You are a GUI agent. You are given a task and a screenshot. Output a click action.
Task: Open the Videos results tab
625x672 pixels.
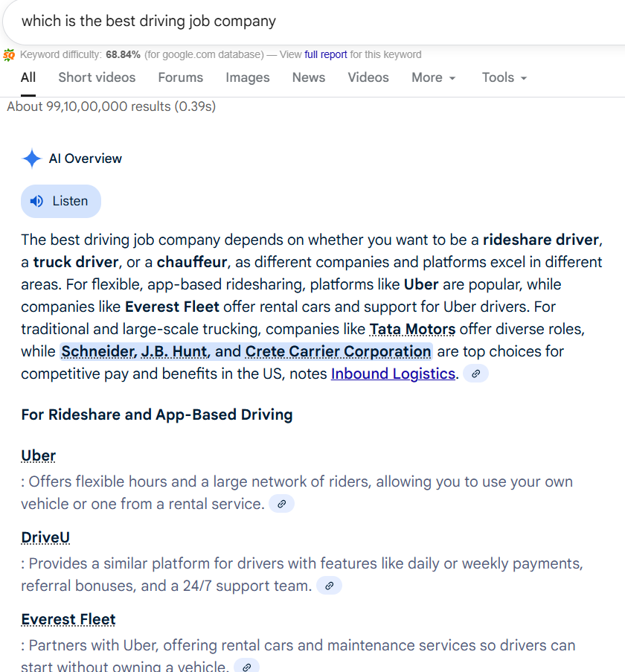[x=368, y=77]
